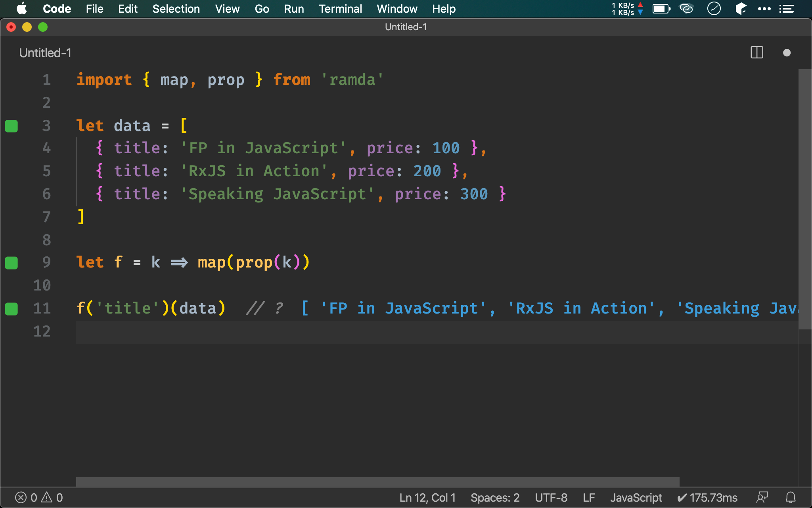Open the Selection menu
The image size is (812, 508).
click(x=176, y=9)
